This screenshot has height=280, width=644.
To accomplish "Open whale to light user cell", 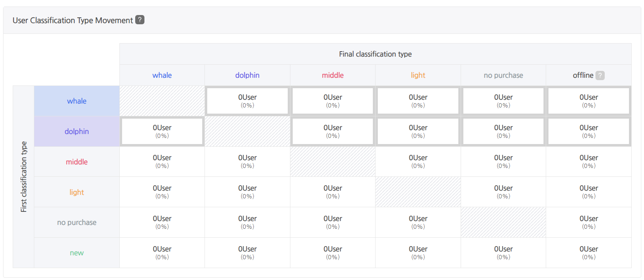I will tap(418, 101).
